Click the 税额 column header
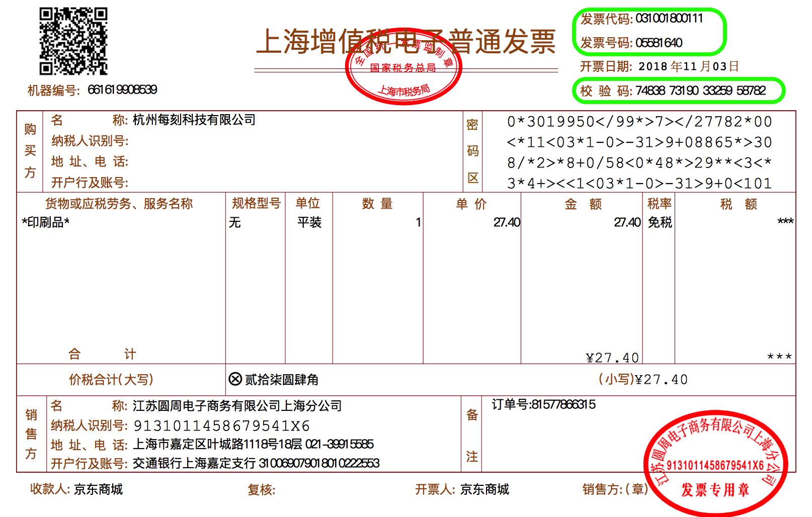812x517 pixels. [739, 204]
